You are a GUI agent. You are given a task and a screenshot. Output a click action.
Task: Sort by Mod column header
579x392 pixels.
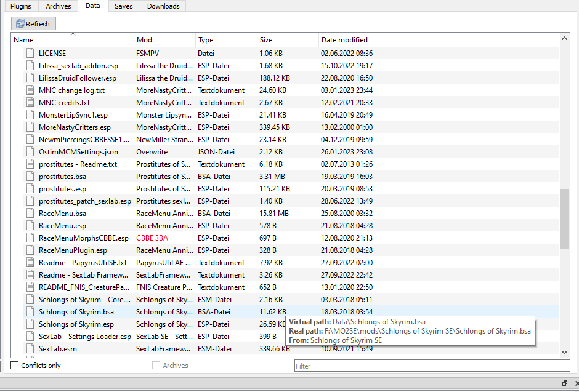(164, 40)
